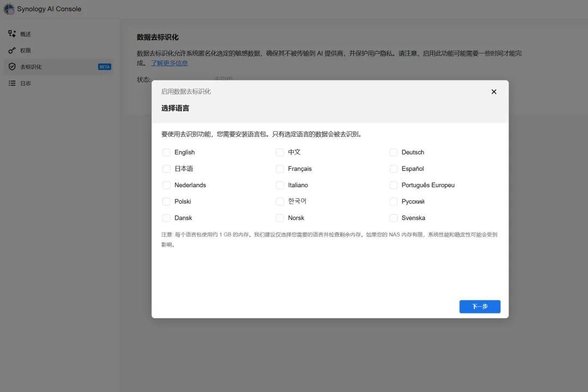The width and height of the screenshot is (588, 392).
Task: Check the 日本语 language checkbox
Action: pyautogui.click(x=167, y=169)
